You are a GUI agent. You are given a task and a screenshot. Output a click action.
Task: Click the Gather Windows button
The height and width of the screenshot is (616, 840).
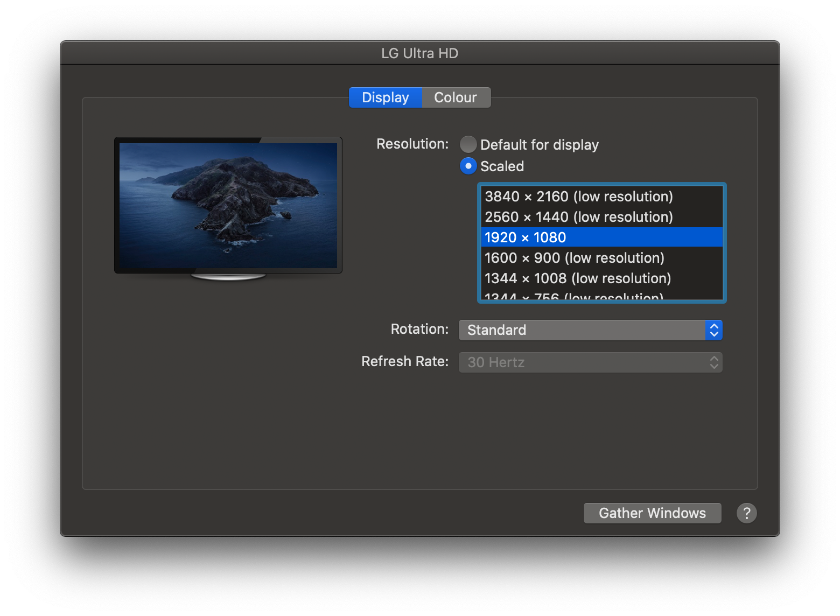pyautogui.click(x=652, y=513)
